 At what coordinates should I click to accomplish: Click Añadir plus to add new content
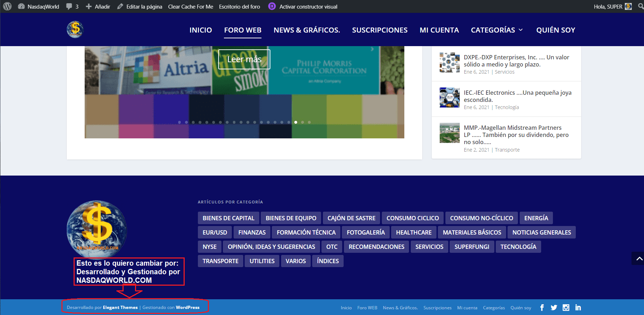[98, 6]
